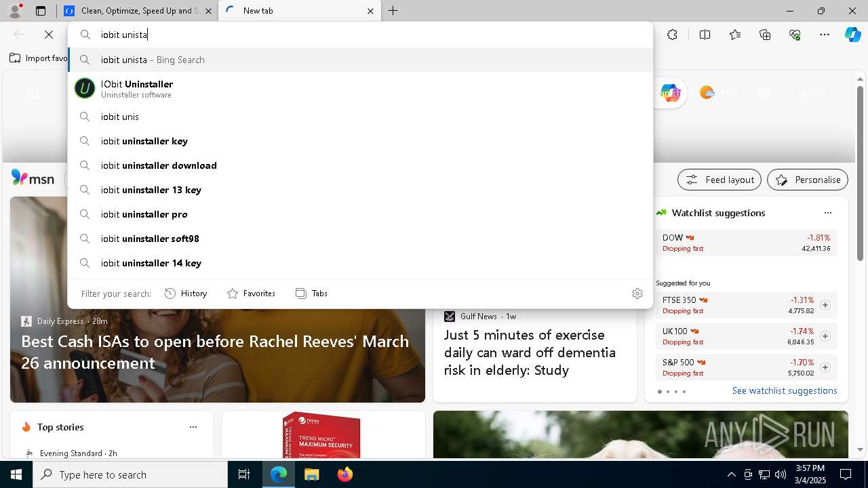Choose the 'iobit unis' suggestion

[x=360, y=117]
